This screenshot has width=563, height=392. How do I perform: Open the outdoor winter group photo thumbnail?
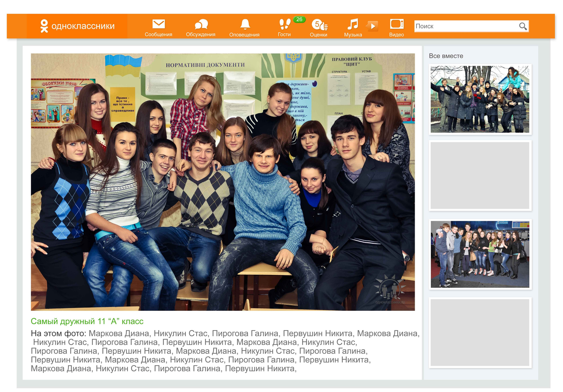click(480, 99)
